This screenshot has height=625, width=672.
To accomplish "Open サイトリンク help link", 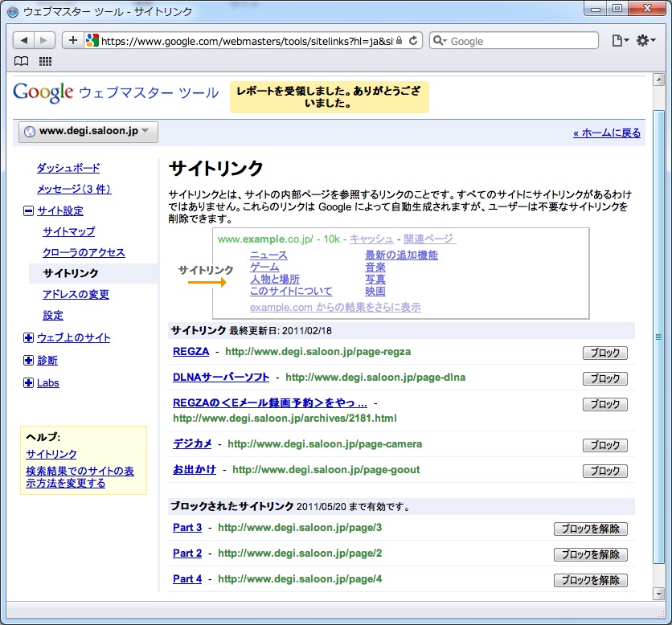I will [51, 454].
